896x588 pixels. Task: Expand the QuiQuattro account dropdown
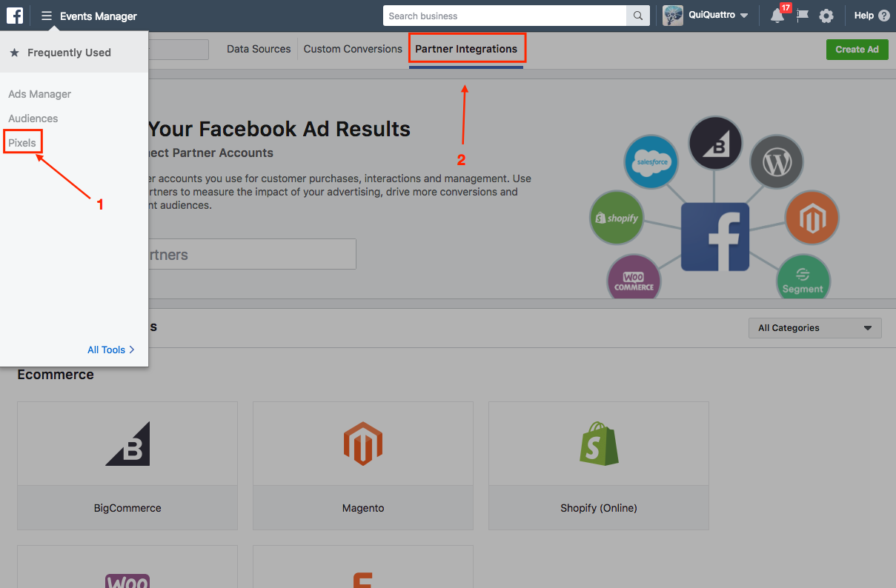click(x=744, y=16)
